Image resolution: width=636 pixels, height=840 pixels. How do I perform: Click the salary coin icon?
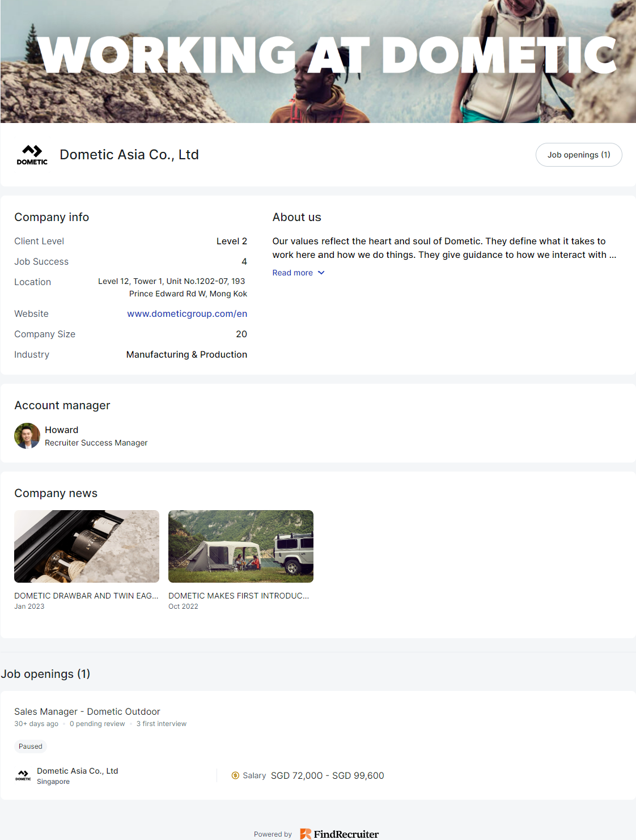[235, 775]
